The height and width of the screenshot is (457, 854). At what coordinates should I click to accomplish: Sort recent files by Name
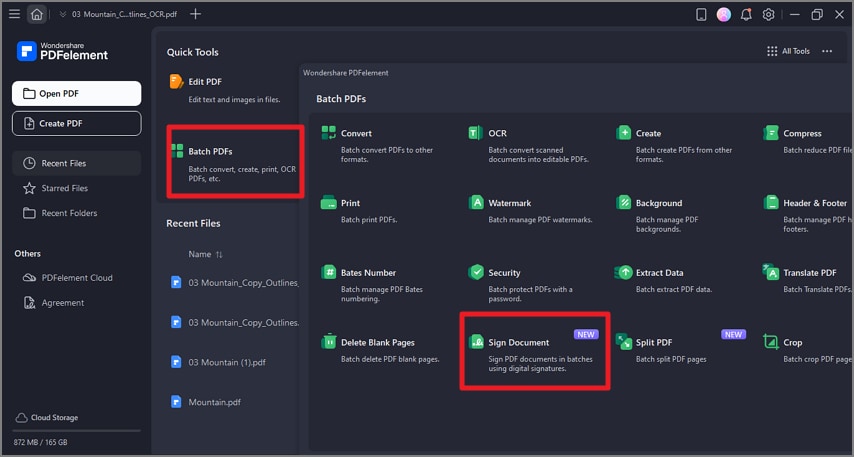click(206, 254)
